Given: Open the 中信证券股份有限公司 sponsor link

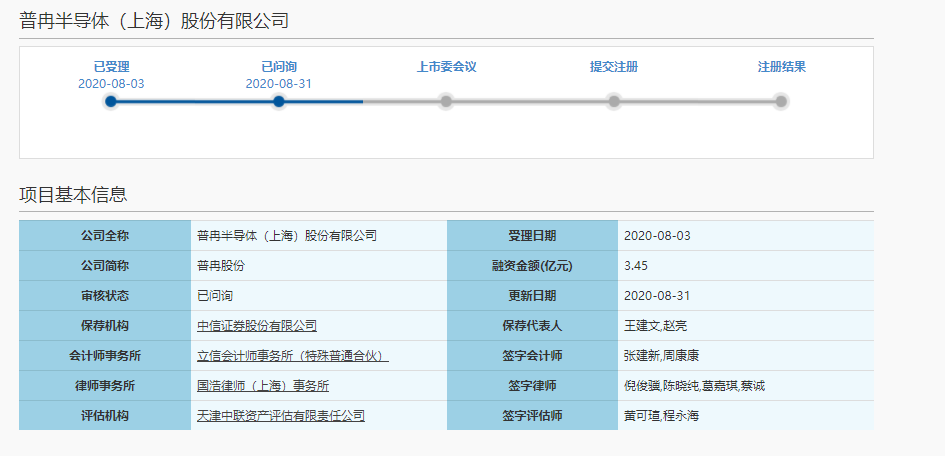Looking at the screenshot, I should click(257, 326).
